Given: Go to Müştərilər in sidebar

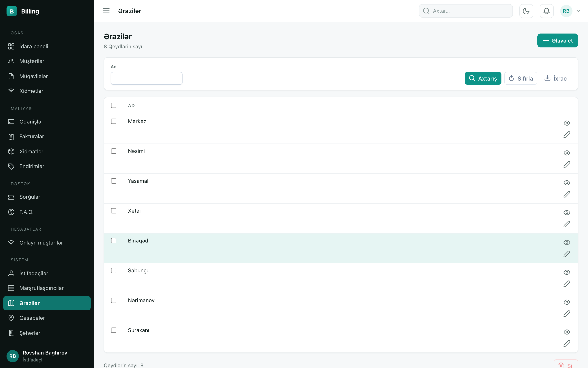Looking at the screenshot, I should point(47,61).
